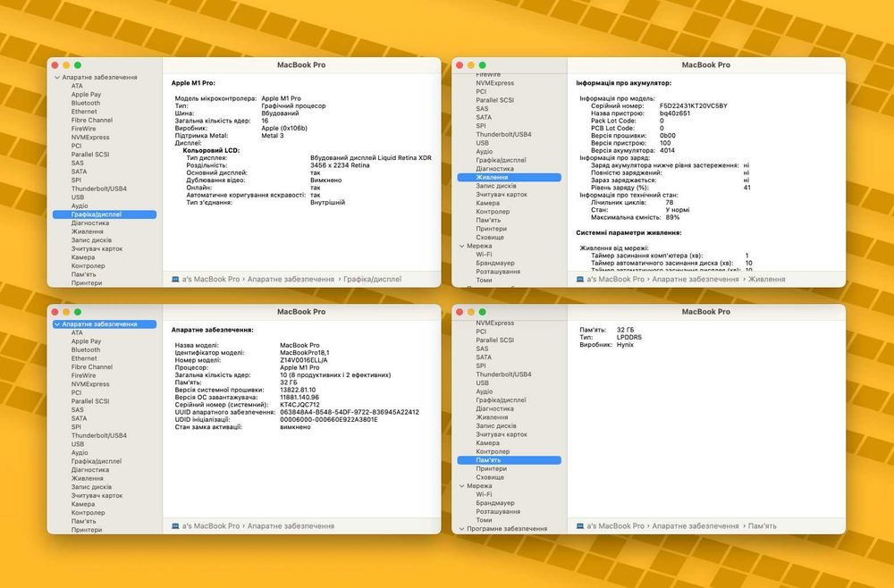Choose Аудіо in the Пам'ять window sidebar
This screenshot has width=894, height=588.
click(484, 391)
